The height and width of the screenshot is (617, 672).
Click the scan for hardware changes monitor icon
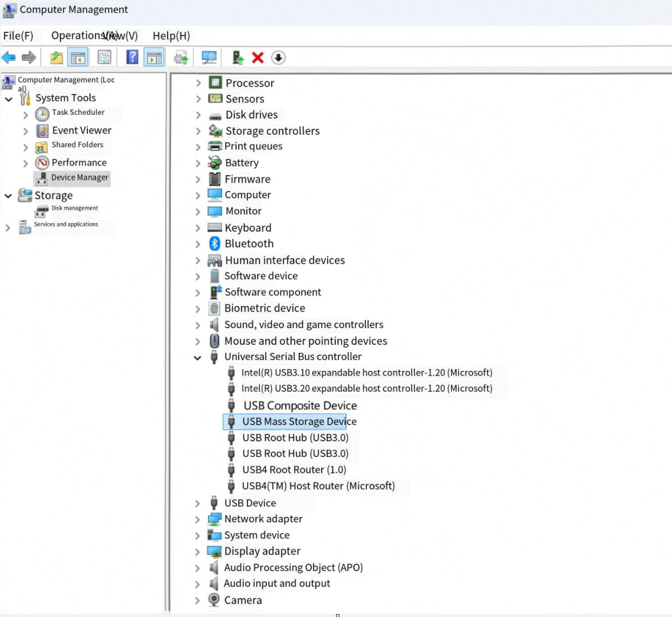point(209,57)
